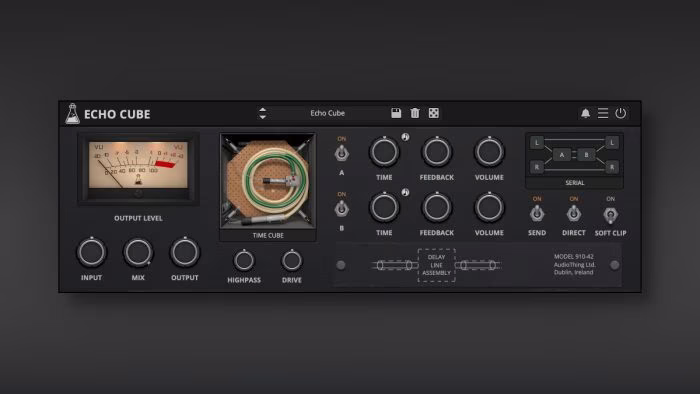Viewport: 700px width, 394px height.
Task: Click the HIGHPASS knob
Action: pyautogui.click(x=244, y=261)
